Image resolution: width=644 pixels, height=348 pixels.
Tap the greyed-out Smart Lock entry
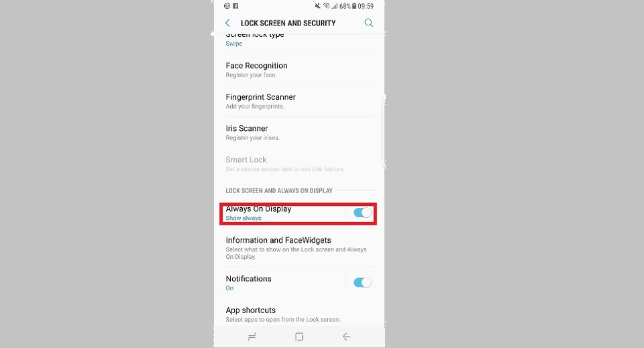[299, 164]
